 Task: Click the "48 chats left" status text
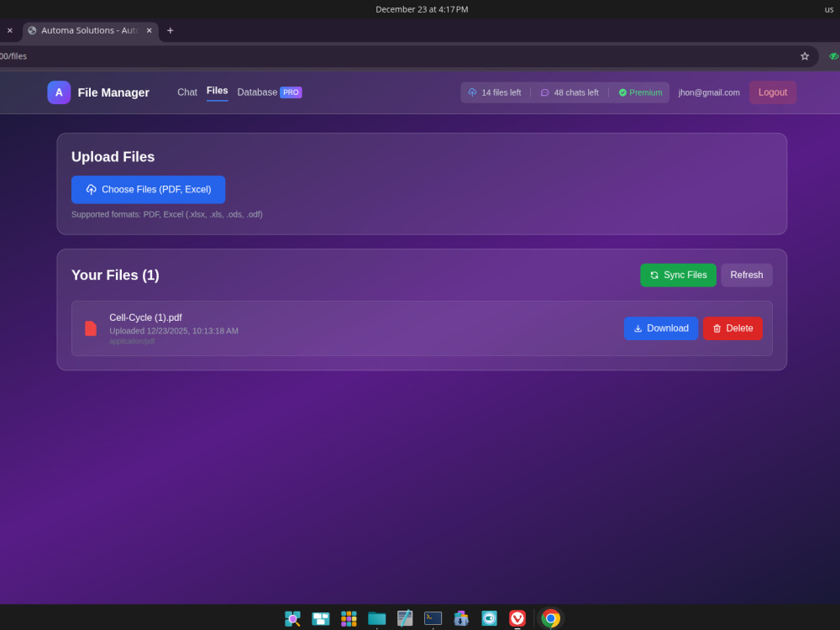click(576, 92)
